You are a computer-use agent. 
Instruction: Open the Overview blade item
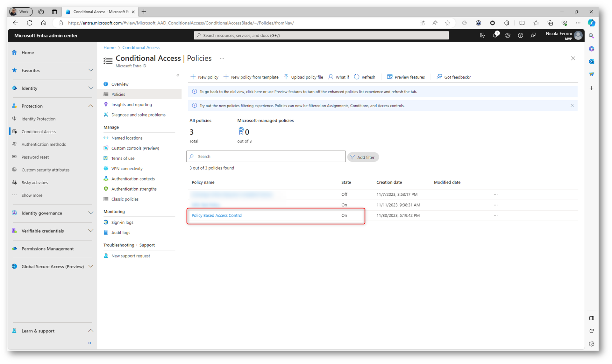pyautogui.click(x=120, y=84)
